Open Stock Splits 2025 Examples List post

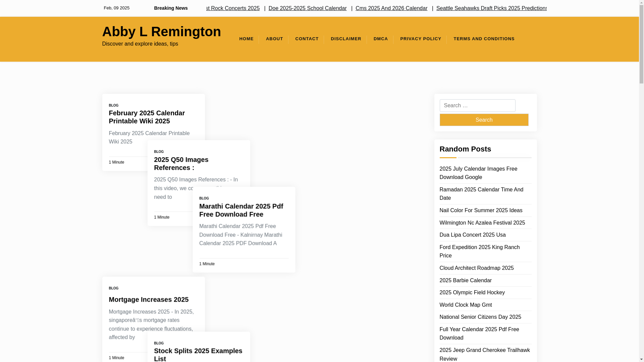coord(198,354)
